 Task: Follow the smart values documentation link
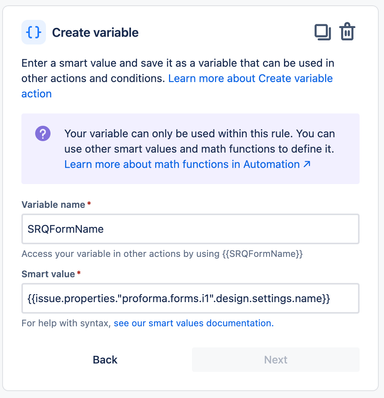[x=194, y=323]
